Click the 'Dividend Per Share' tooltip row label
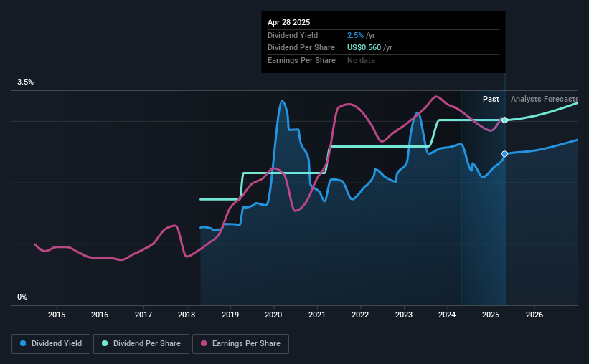 (301, 48)
